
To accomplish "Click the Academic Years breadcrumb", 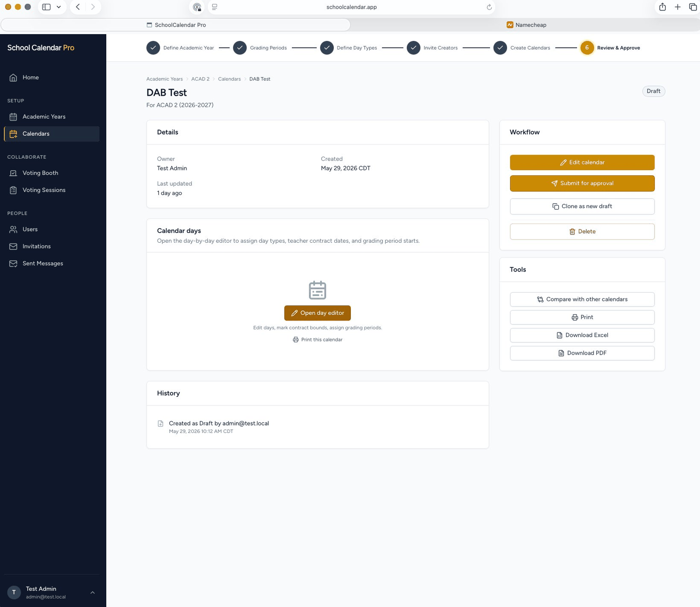I will (x=164, y=79).
